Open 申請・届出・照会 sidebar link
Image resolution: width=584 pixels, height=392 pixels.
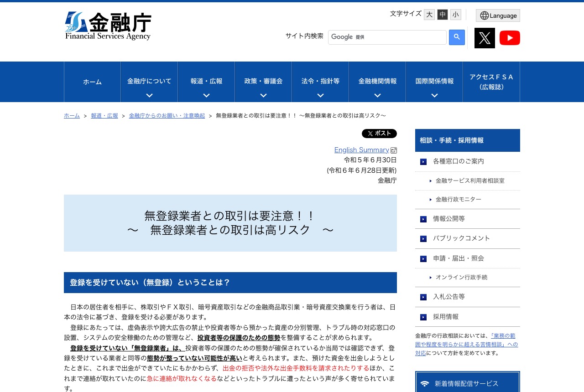point(459,258)
